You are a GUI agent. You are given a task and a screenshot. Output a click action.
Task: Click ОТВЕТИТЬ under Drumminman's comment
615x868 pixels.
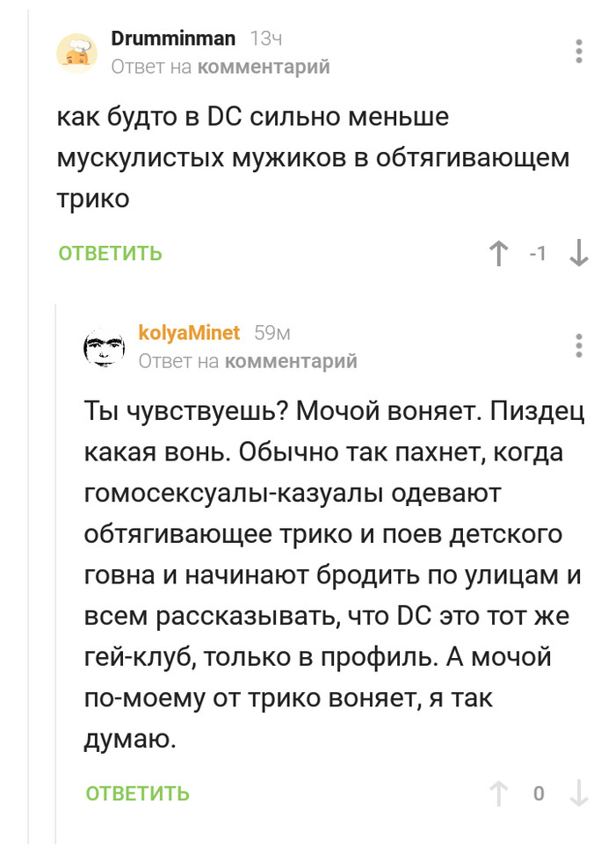[x=111, y=254]
